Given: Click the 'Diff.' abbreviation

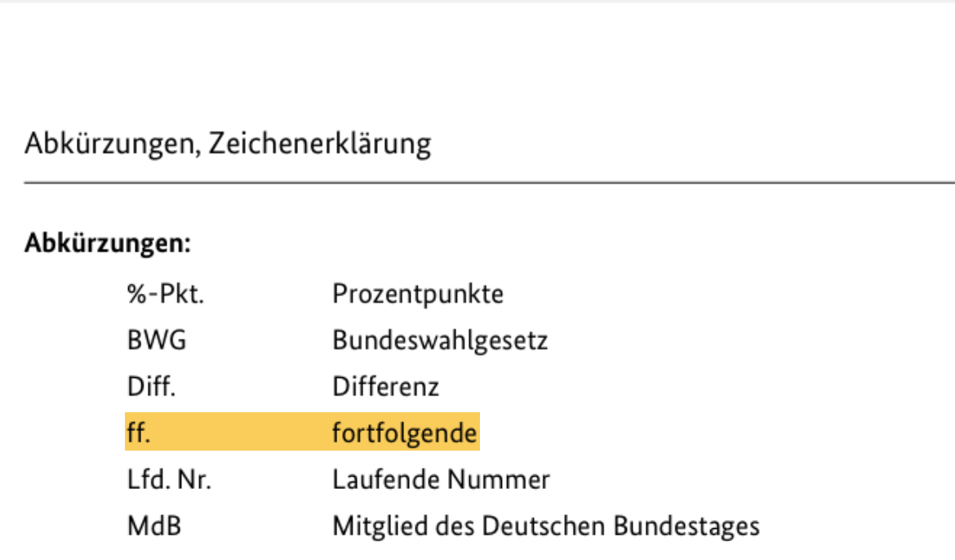Looking at the screenshot, I should pyautogui.click(x=151, y=385).
